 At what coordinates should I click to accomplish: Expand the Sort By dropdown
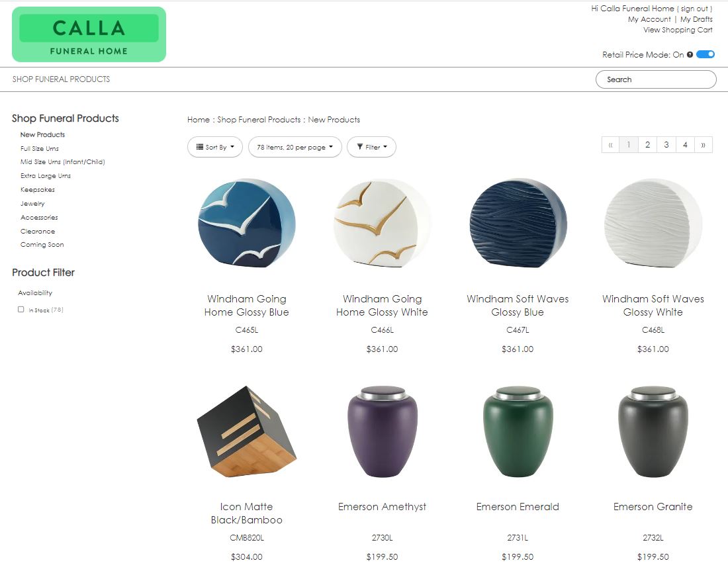click(215, 147)
